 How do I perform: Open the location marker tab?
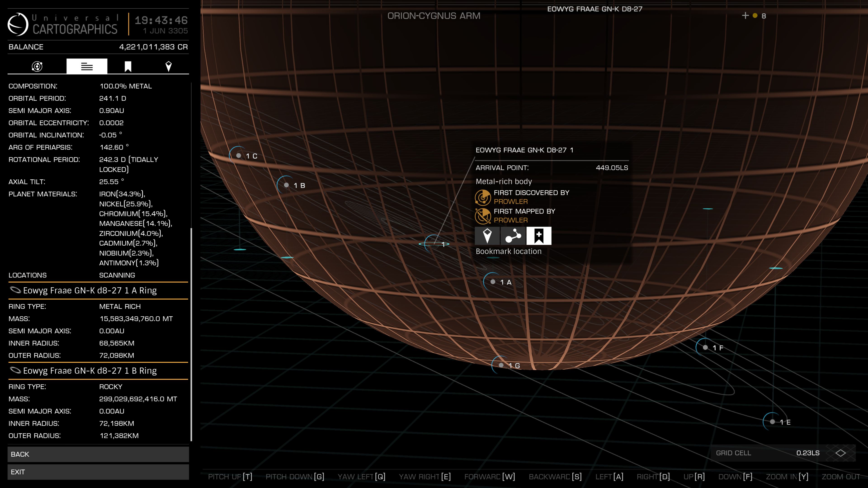pos(168,66)
